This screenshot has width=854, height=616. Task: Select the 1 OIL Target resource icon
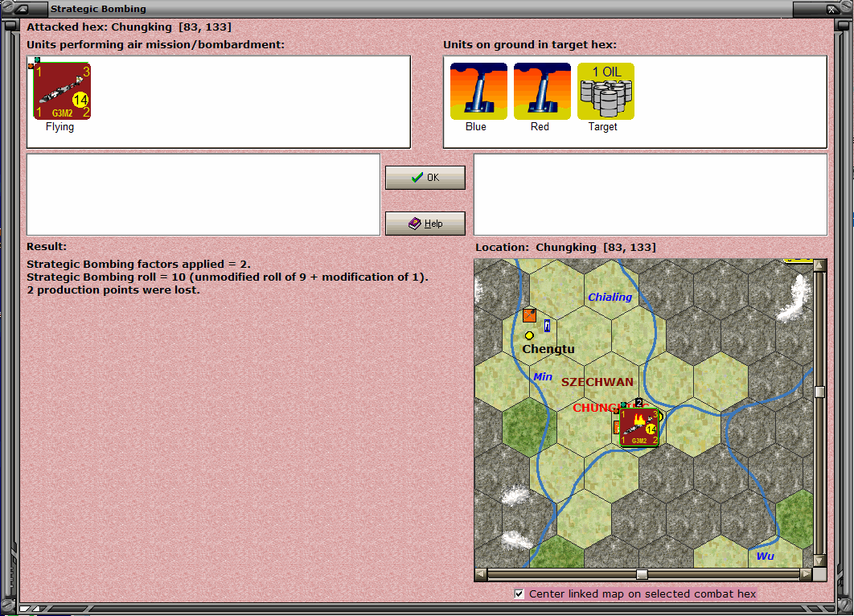pos(606,91)
